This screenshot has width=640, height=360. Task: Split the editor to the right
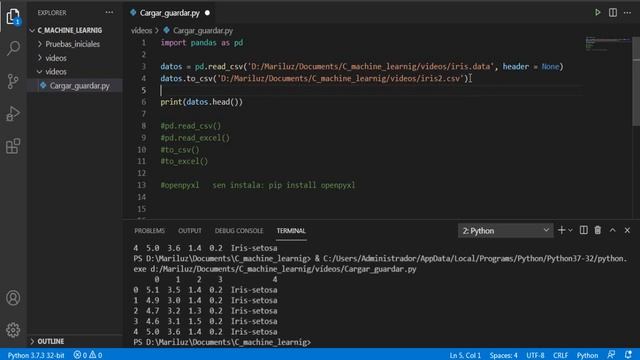pos(613,13)
